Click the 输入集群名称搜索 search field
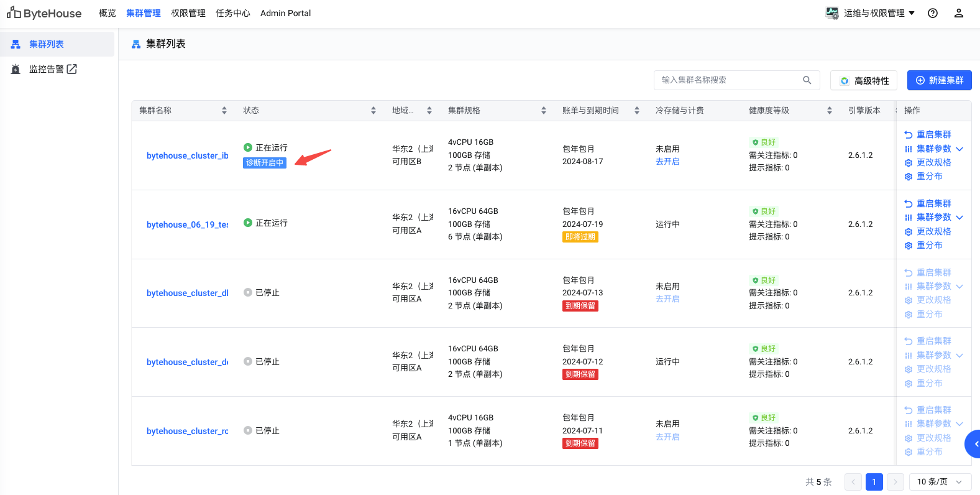The width and height of the screenshot is (980, 495). coord(737,80)
